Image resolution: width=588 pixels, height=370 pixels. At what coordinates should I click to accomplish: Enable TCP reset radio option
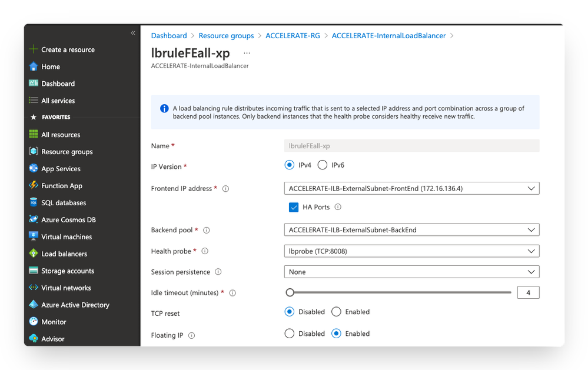(x=336, y=312)
